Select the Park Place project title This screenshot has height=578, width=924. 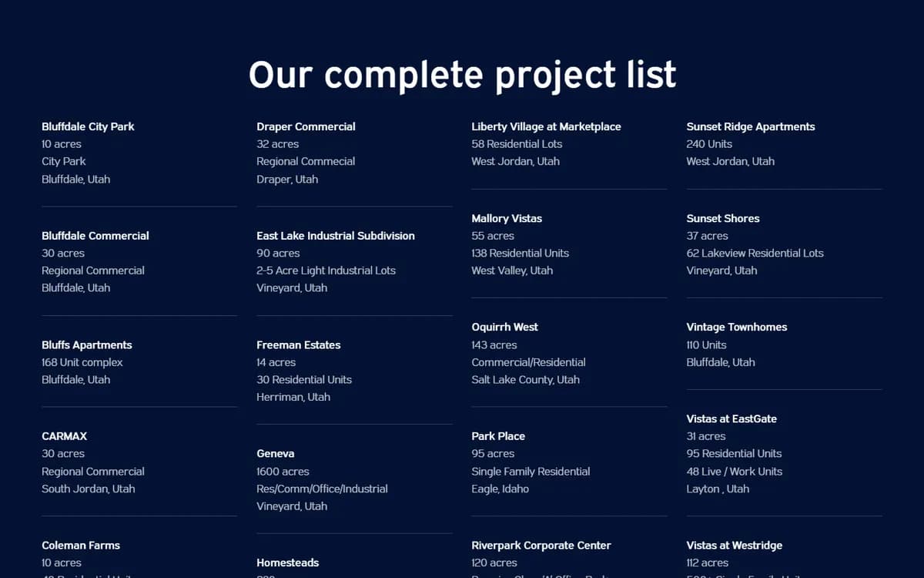click(x=498, y=436)
